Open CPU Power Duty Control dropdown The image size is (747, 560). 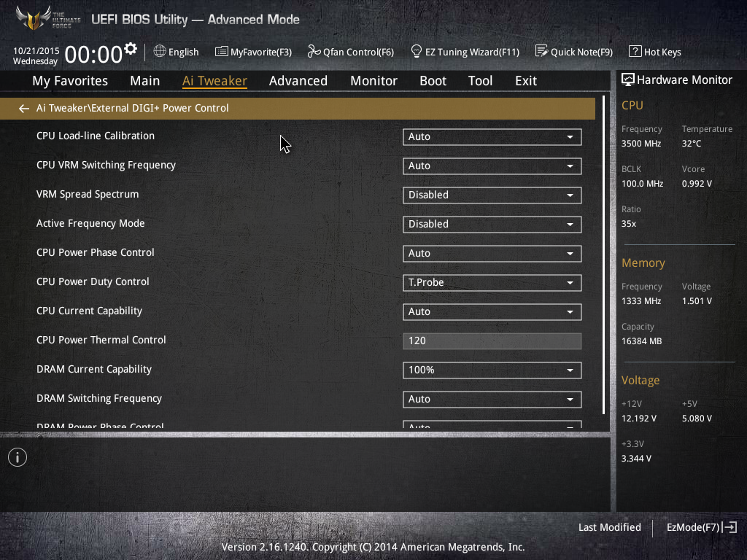[x=492, y=282]
